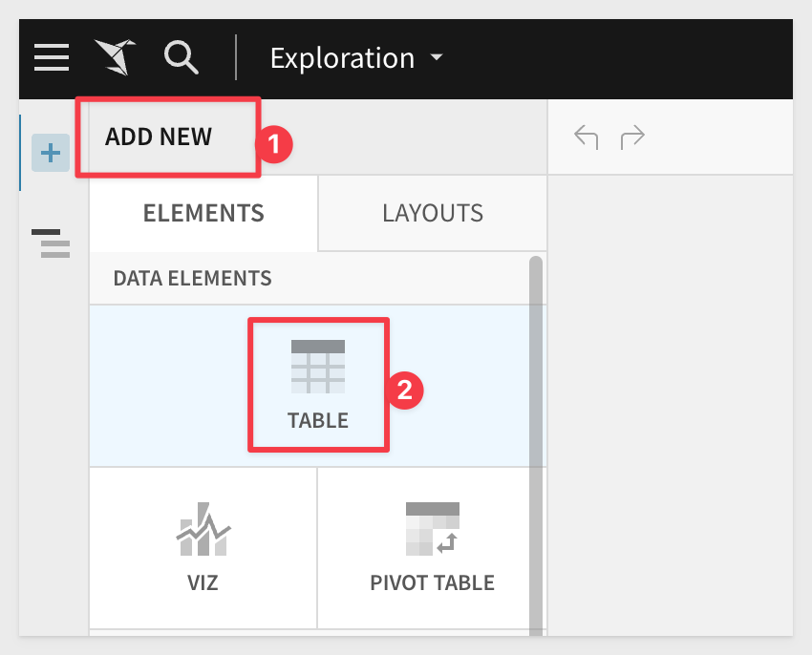Add a PIVOT TABLE element
The height and width of the screenshot is (655, 812).
432,547
